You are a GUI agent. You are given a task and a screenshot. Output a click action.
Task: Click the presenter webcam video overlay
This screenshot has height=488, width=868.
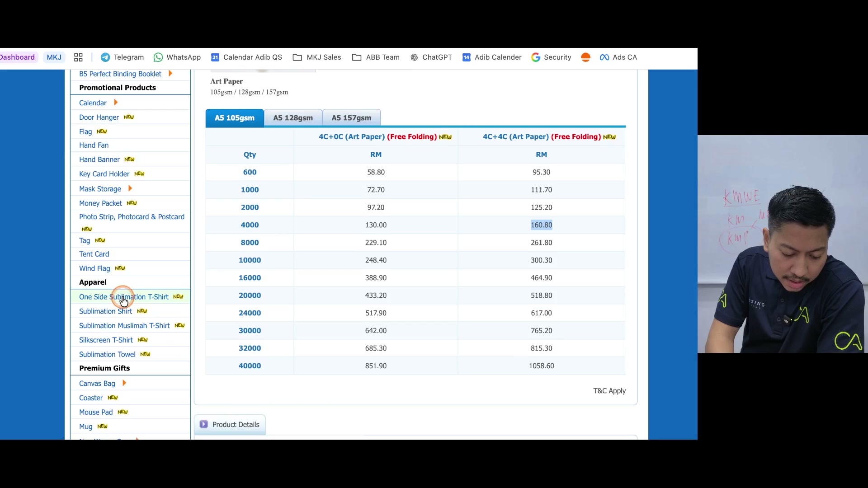point(783,244)
